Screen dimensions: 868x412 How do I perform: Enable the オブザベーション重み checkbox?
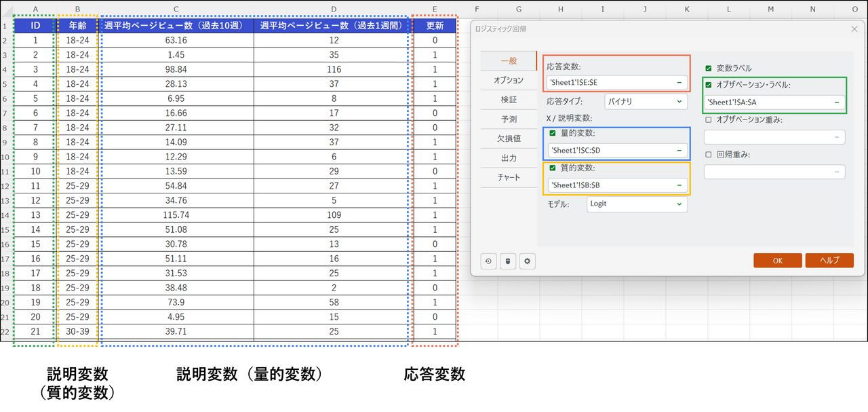coord(709,120)
